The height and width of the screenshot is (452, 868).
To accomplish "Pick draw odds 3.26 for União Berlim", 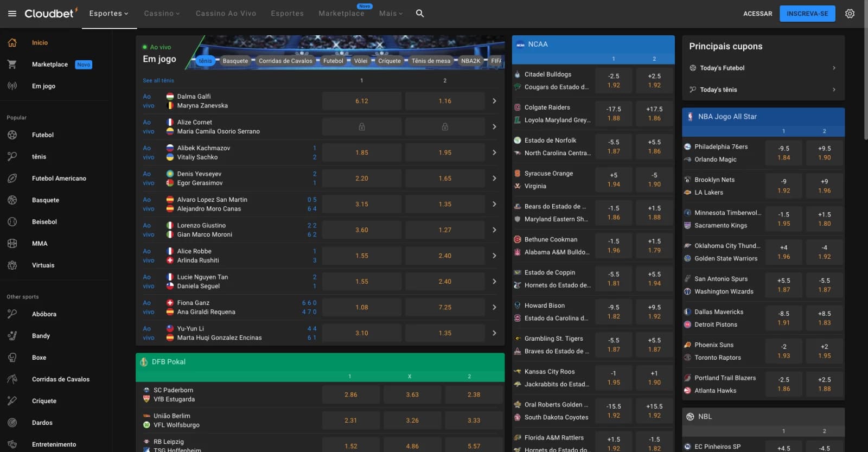I will 412,421.
